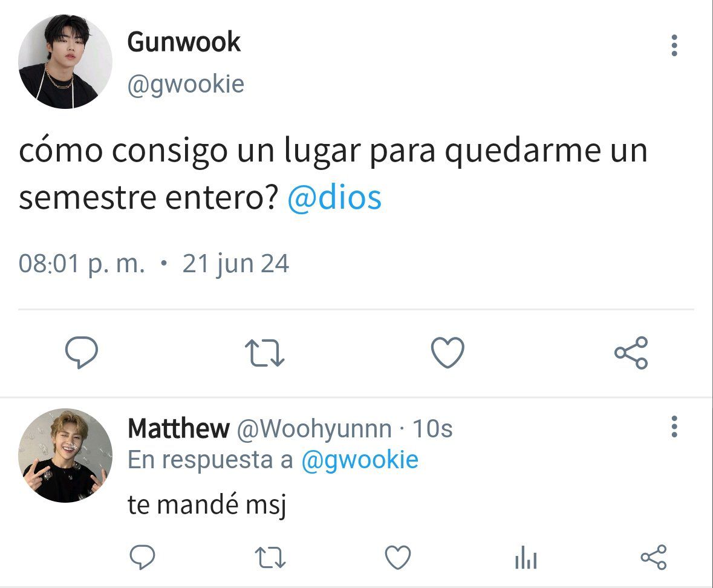Share Gunwook's main tweet
This screenshot has width=713, height=588.
pyautogui.click(x=631, y=353)
